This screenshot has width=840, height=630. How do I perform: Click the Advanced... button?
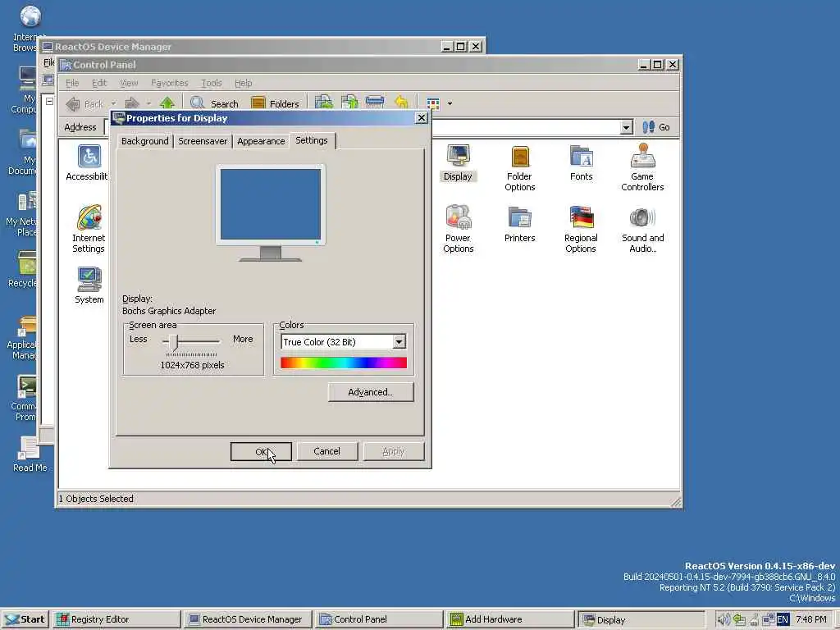click(371, 392)
